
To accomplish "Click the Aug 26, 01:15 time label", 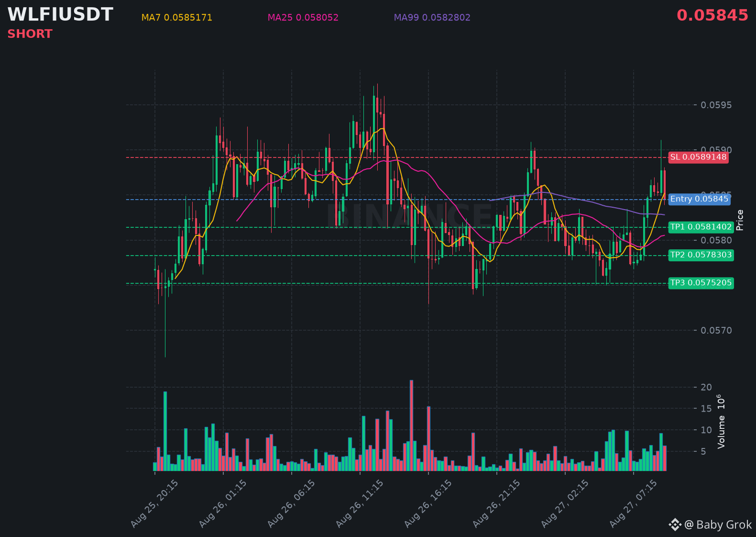I will pyautogui.click(x=223, y=504).
